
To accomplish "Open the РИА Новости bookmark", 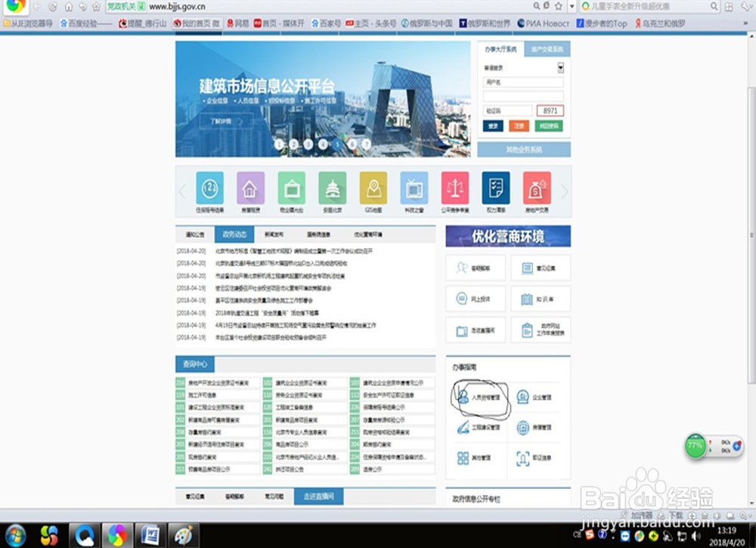I will (x=543, y=23).
